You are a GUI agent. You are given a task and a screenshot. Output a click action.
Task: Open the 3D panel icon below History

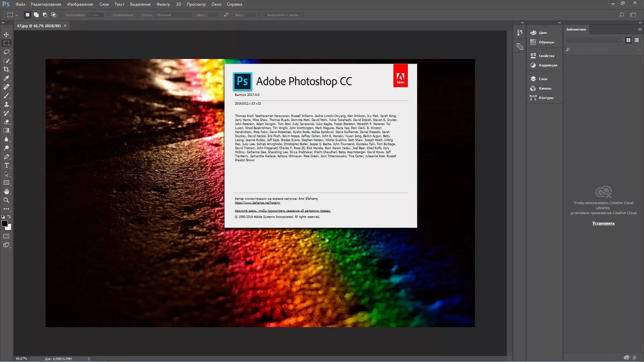(x=520, y=47)
